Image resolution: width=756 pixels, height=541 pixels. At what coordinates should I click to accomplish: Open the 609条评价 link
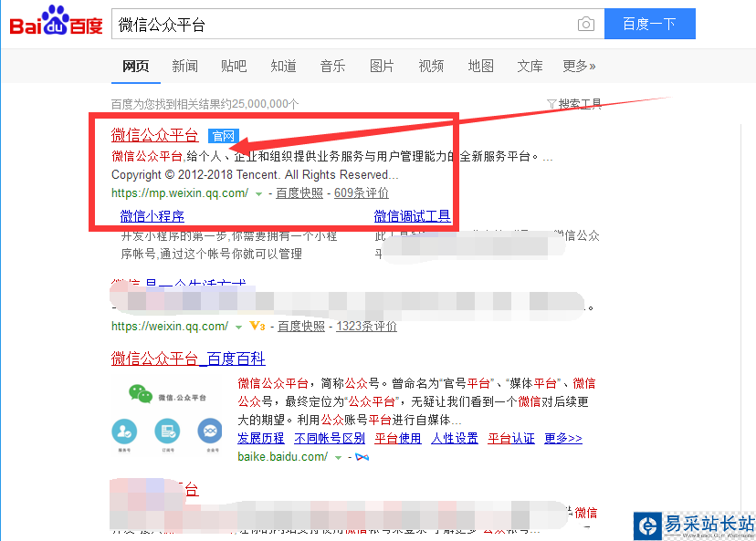coord(362,193)
